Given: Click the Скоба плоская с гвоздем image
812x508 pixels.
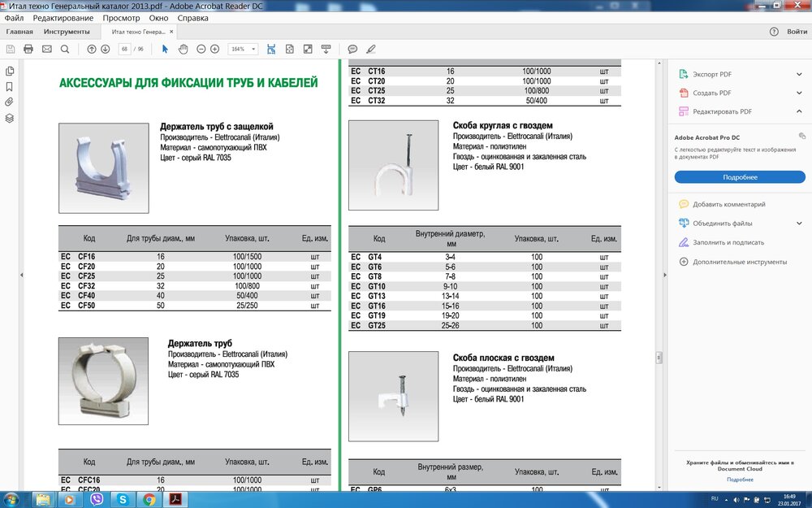Looking at the screenshot, I should 393,397.
